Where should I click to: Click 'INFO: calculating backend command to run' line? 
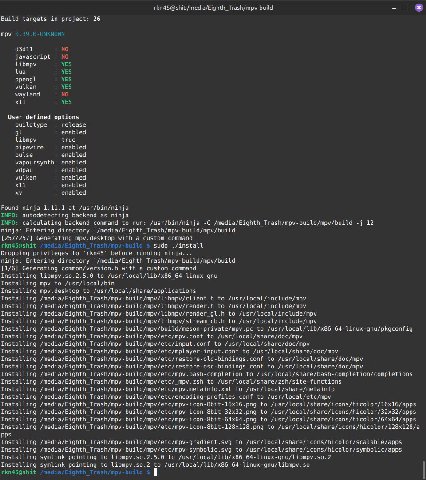click(x=187, y=223)
